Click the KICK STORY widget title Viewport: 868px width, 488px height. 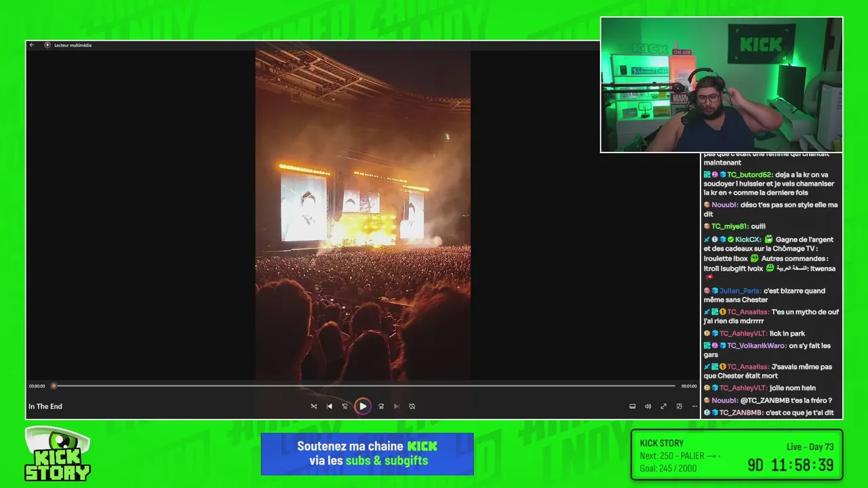point(662,443)
